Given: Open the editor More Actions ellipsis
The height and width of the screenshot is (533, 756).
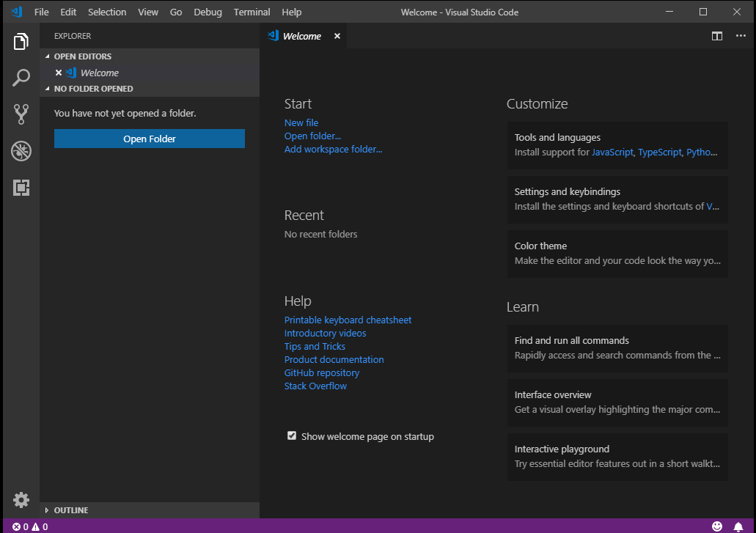Looking at the screenshot, I should click(x=741, y=36).
